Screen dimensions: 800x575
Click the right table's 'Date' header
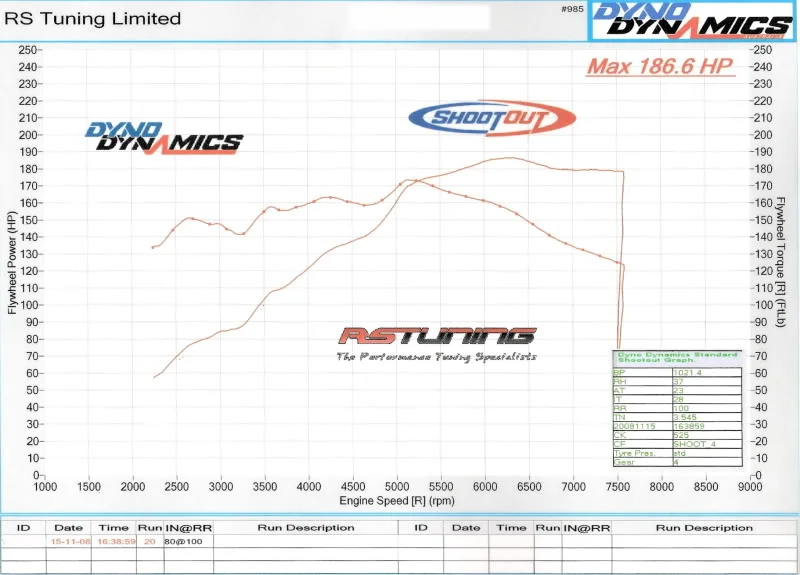[x=466, y=528]
